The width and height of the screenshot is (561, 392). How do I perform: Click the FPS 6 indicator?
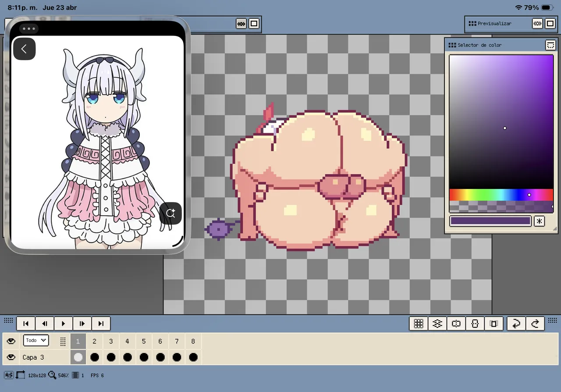(x=97, y=376)
